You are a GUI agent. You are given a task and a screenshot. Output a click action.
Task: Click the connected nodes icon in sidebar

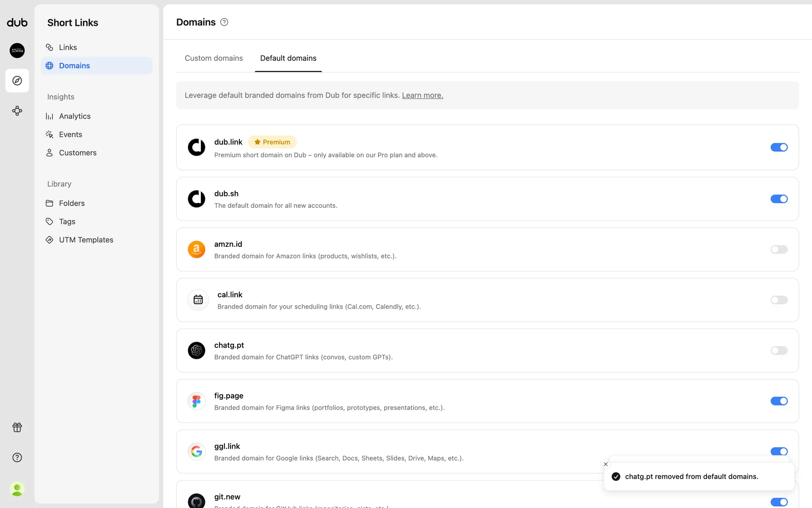coord(17,111)
